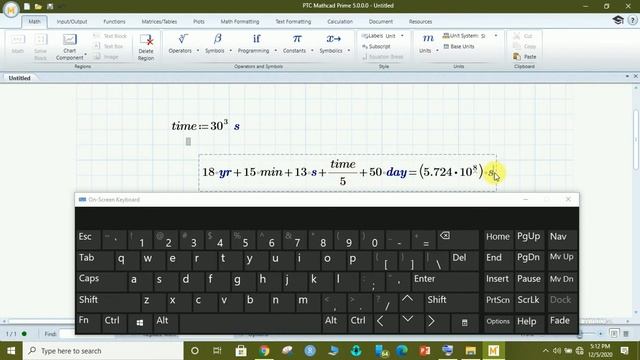Screen dimensions: 640x360
Task: Open PowerPoint from the taskbar
Action: (x=425, y=351)
